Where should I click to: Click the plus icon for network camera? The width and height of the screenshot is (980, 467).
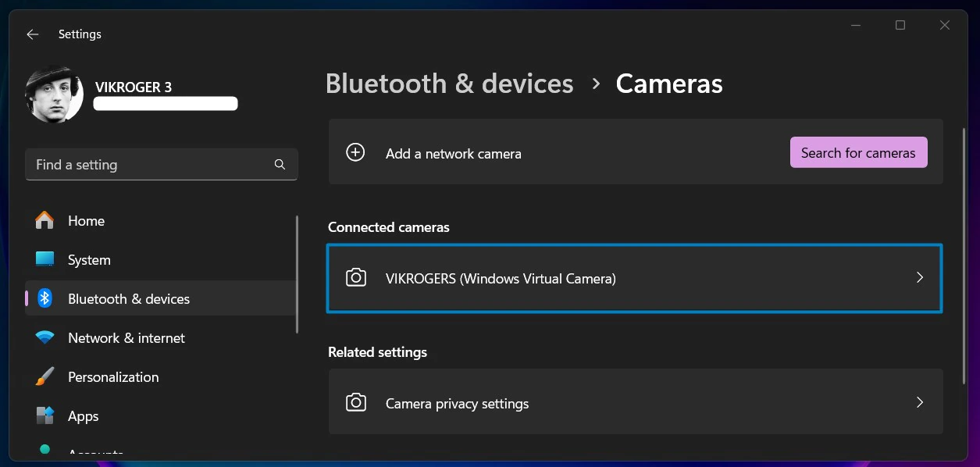click(x=355, y=152)
